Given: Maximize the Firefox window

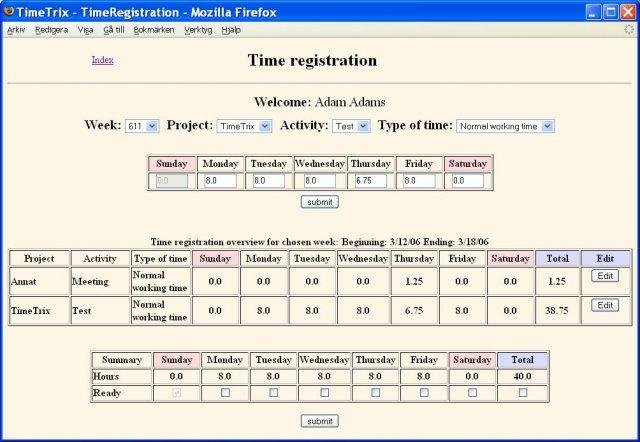Looking at the screenshot, I should 611,11.
